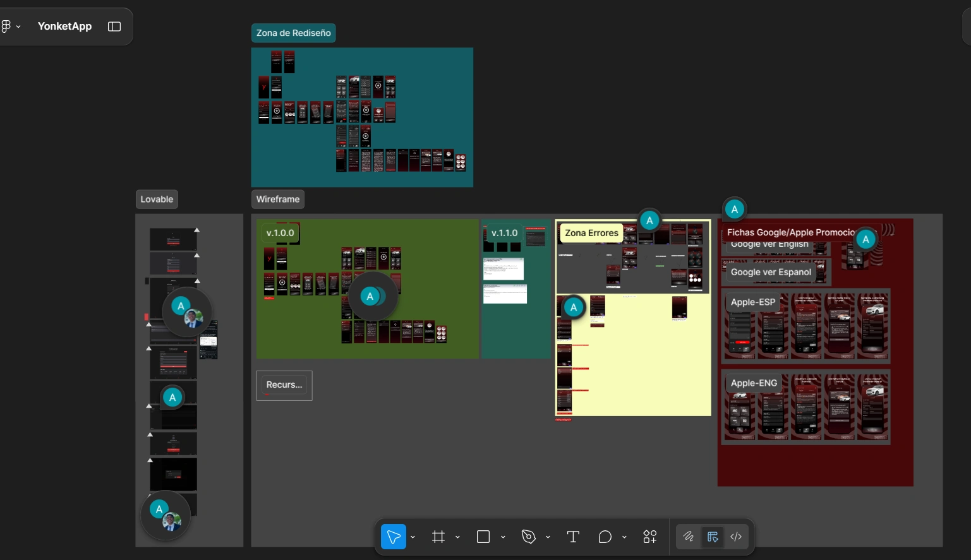
Task: Click the YonketApp file name
Action: point(64,27)
